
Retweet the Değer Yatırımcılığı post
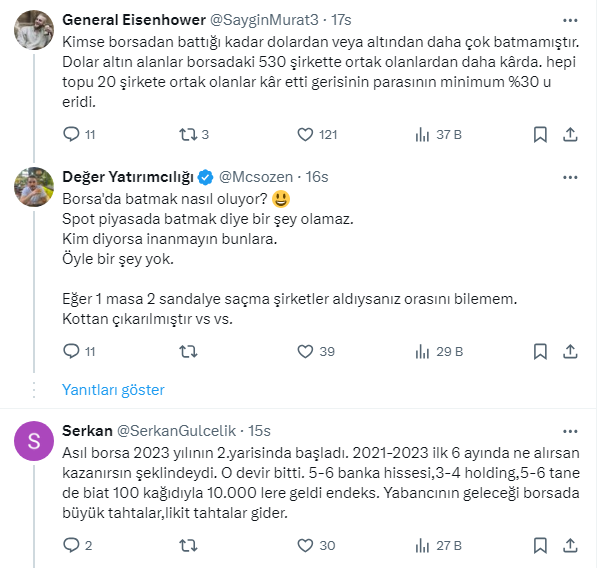coord(187,351)
